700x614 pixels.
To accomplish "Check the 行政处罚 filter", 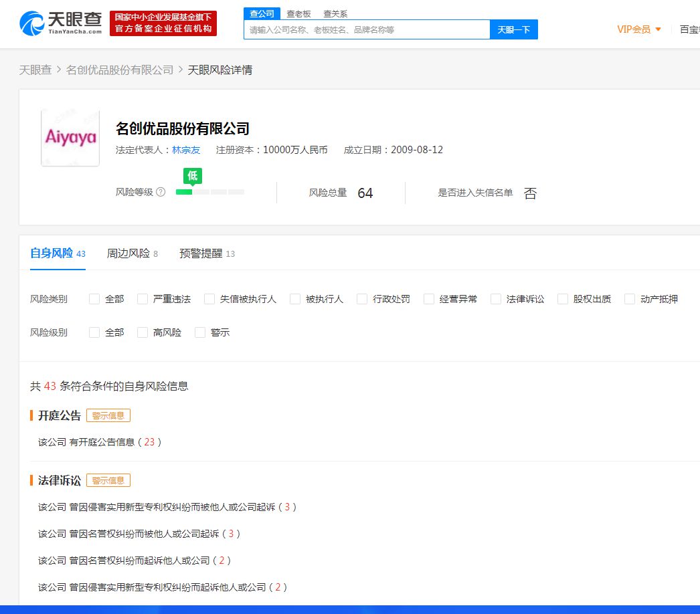I will [362, 299].
